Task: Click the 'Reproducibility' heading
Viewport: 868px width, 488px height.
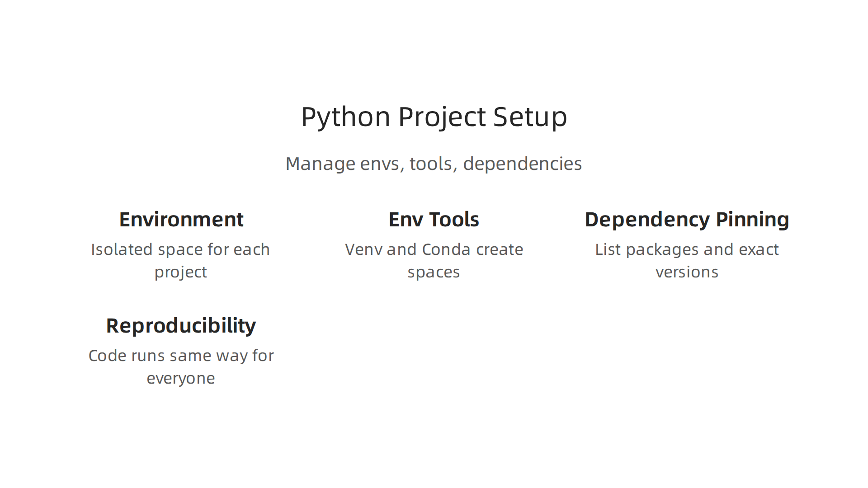Action: (x=181, y=326)
